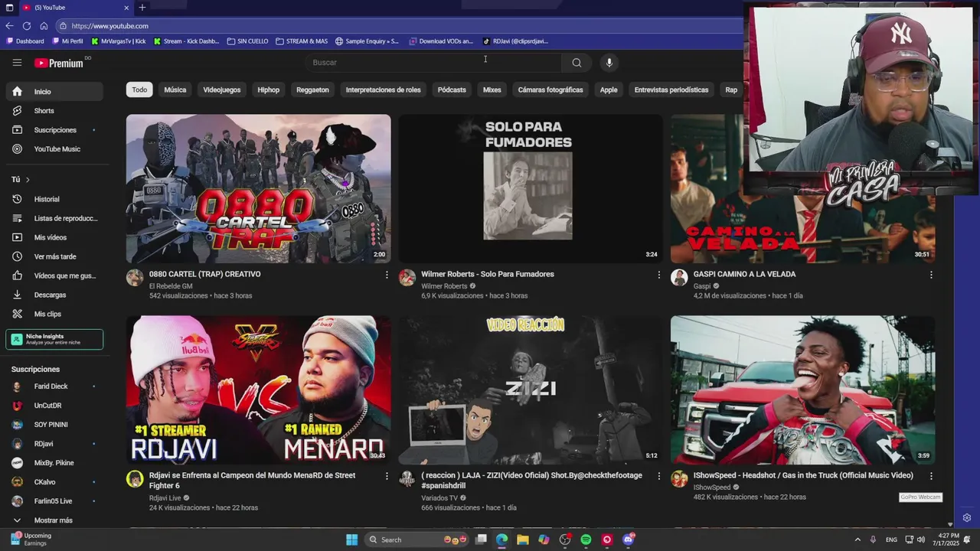Open UnCutDR subscription channel
Screen dimensions: 980x551
point(54,406)
